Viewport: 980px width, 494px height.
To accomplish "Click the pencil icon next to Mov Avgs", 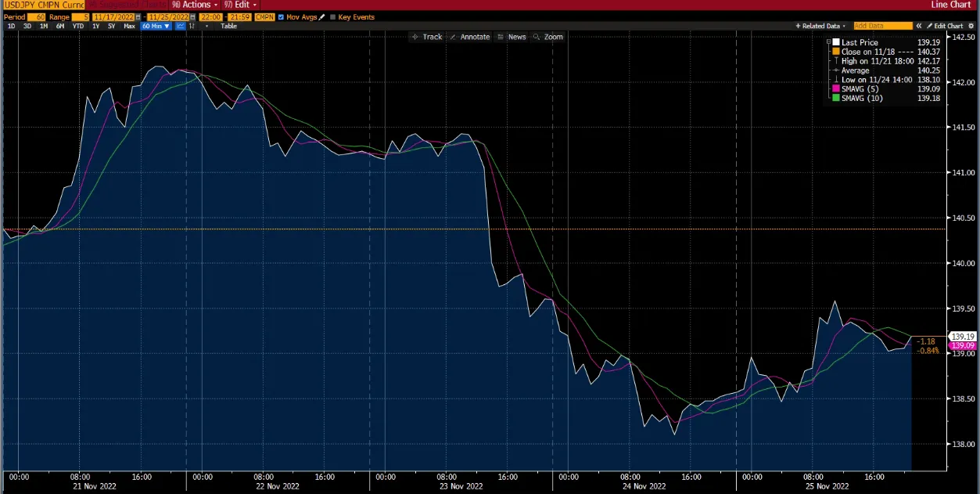I will tap(320, 16).
